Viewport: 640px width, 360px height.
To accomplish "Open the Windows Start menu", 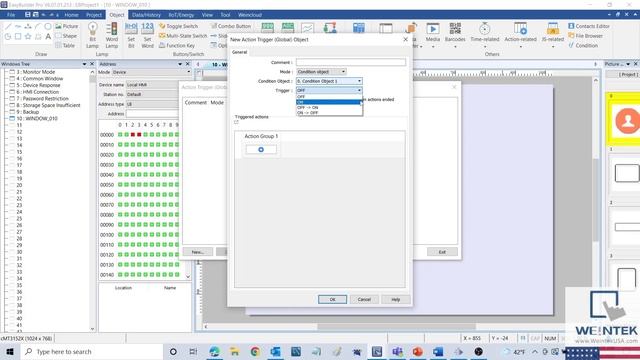I will pyautogui.click(x=10, y=351).
